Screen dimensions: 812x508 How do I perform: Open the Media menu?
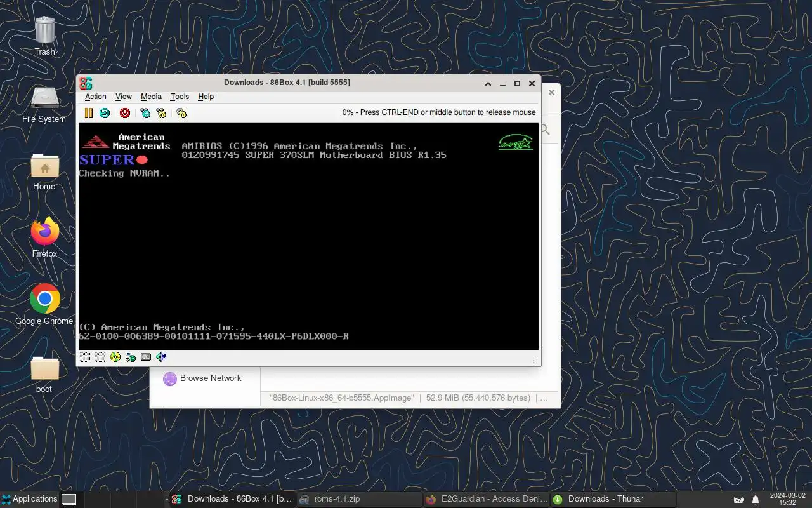151,97
